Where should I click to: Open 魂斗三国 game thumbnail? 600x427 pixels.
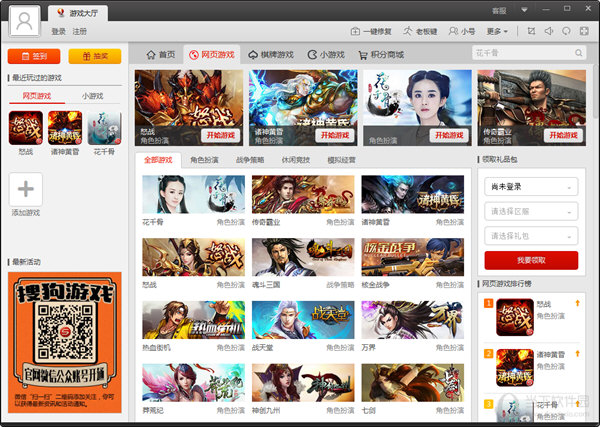(x=303, y=257)
